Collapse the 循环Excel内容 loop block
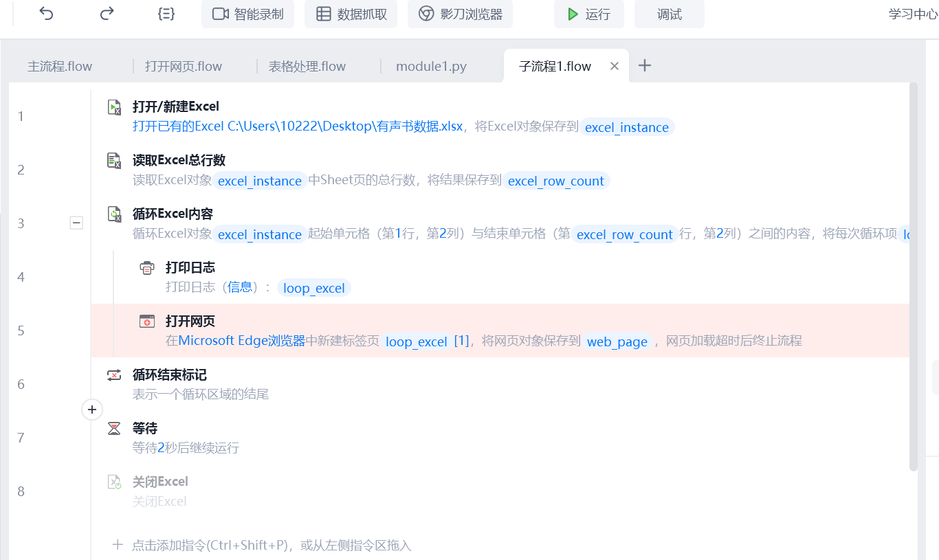Screen dimensions: 939x560 (x=76, y=223)
